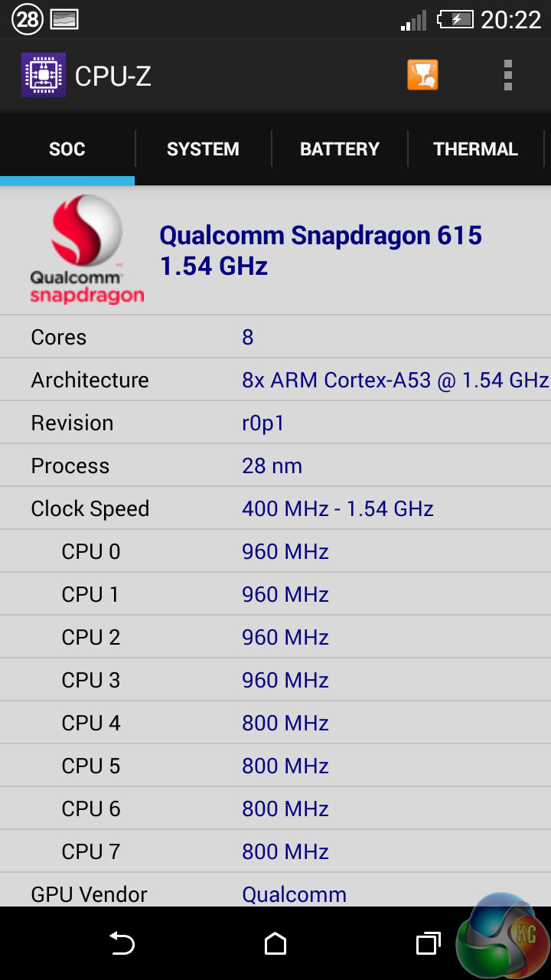Select the Clock Speed row
This screenshot has width=551, height=980.
pyautogui.click(x=275, y=508)
